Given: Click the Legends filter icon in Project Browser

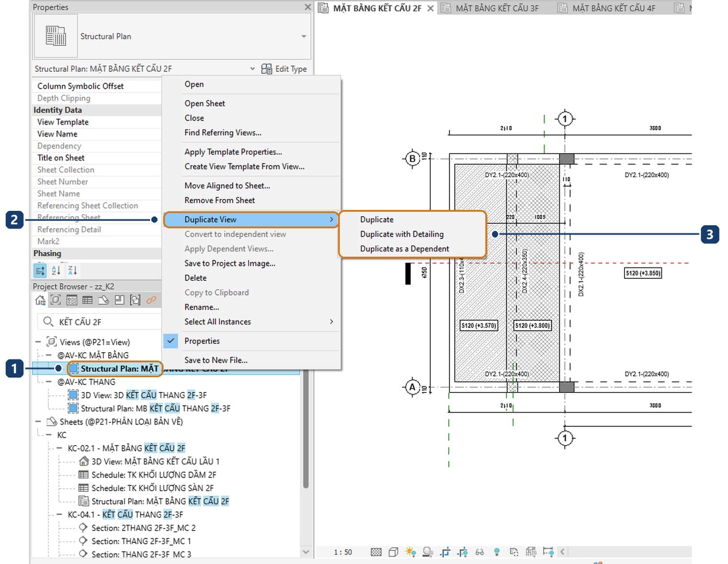Looking at the screenshot, I should tap(72, 300).
